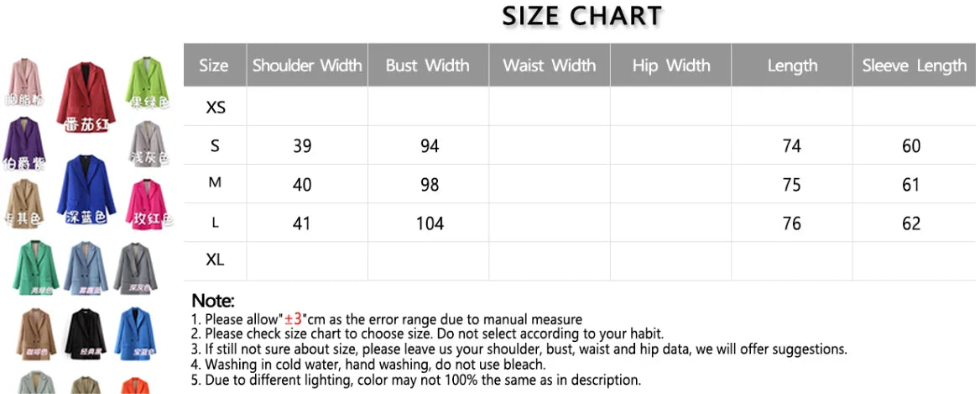
Task: Select the M size row label
Action: pos(215,184)
